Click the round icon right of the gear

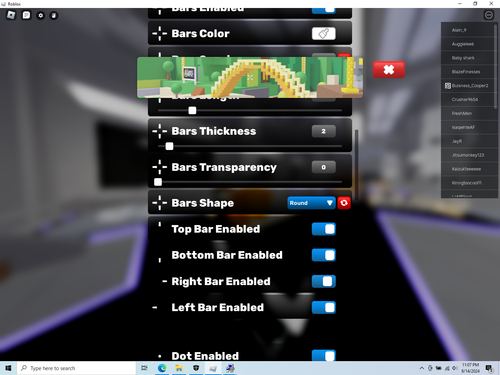click(54, 15)
